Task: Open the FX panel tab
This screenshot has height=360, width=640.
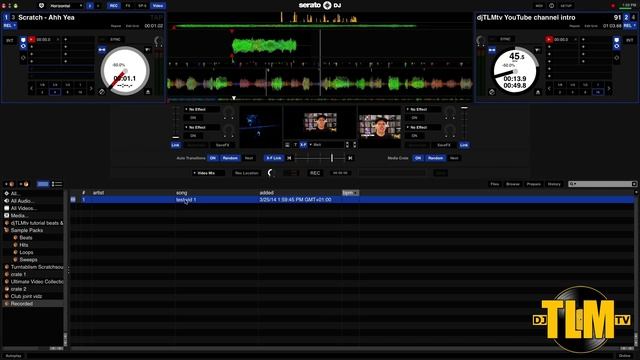Action: coord(128,6)
